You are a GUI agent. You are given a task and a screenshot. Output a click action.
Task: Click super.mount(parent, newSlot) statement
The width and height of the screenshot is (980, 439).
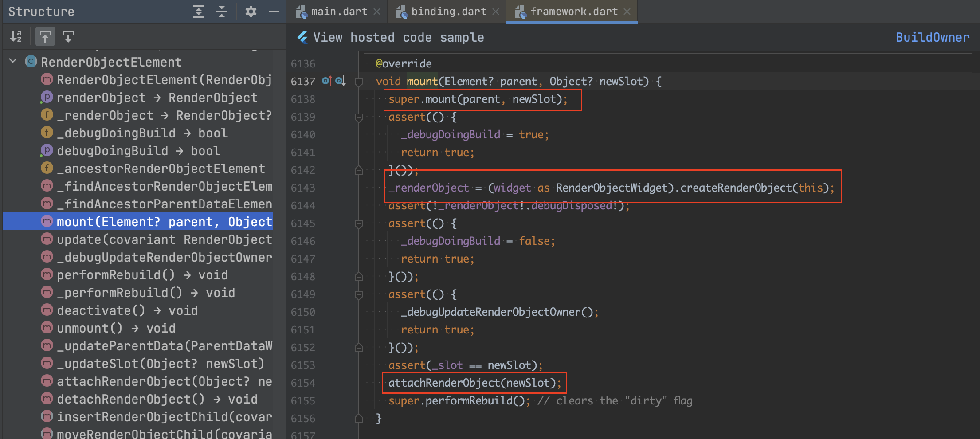tap(478, 99)
